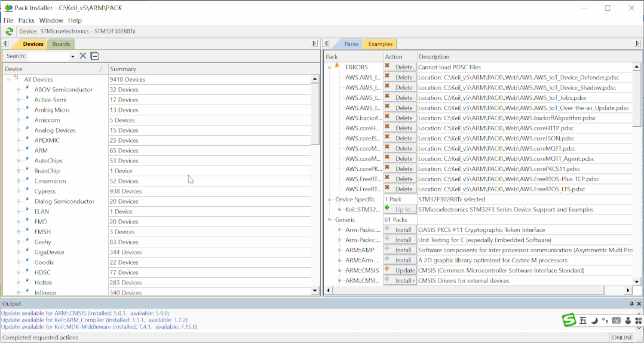Install the OASIS PKCS #11 pack
Viewport: 644px width, 343px height.
click(x=400, y=229)
